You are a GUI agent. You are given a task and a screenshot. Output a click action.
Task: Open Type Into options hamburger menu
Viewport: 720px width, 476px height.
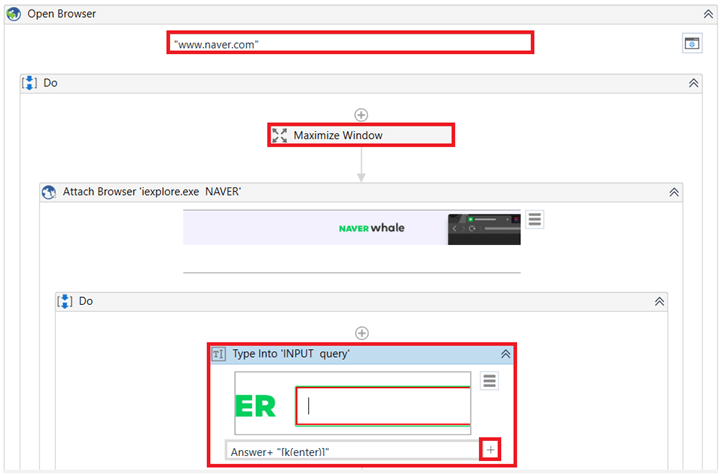click(x=489, y=381)
